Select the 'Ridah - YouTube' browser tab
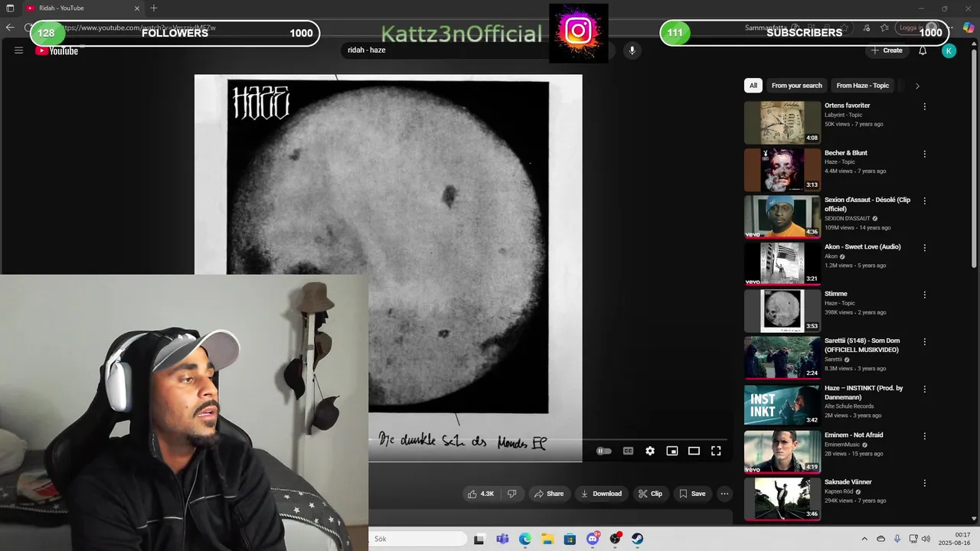Viewport: 980px width, 551px height. click(x=82, y=8)
